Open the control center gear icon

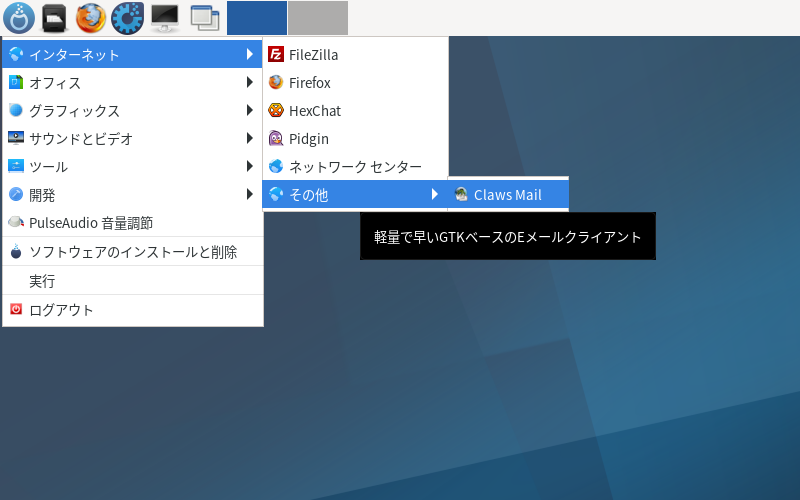pos(127,18)
